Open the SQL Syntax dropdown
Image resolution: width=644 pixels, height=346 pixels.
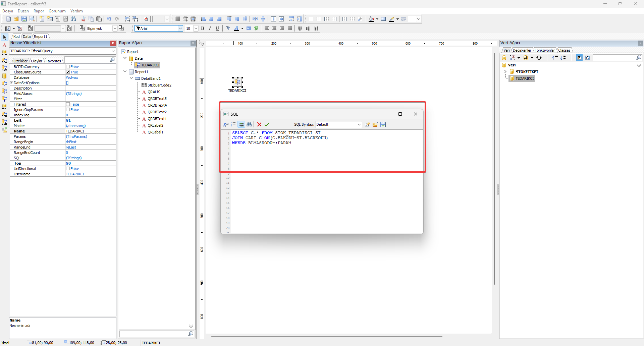tap(359, 124)
